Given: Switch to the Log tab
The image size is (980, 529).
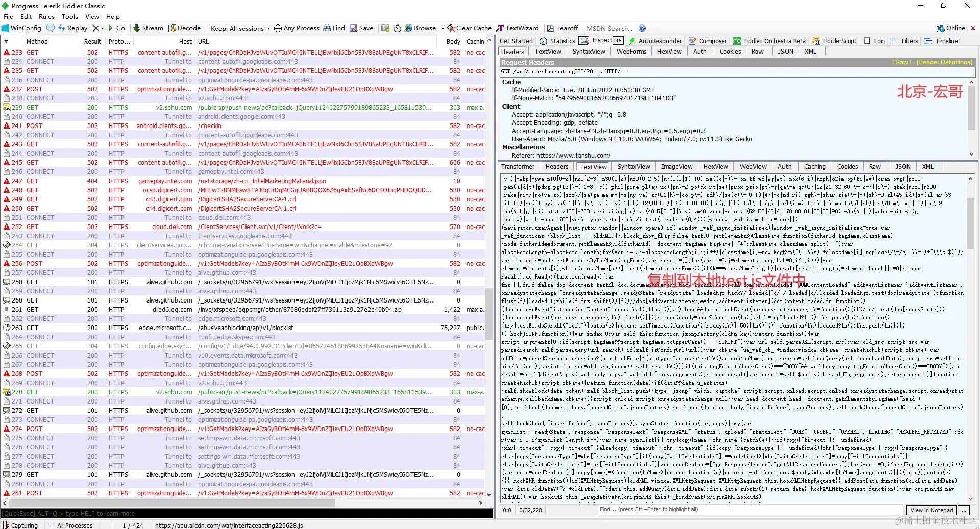Looking at the screenshot, I should pos(874,41).
